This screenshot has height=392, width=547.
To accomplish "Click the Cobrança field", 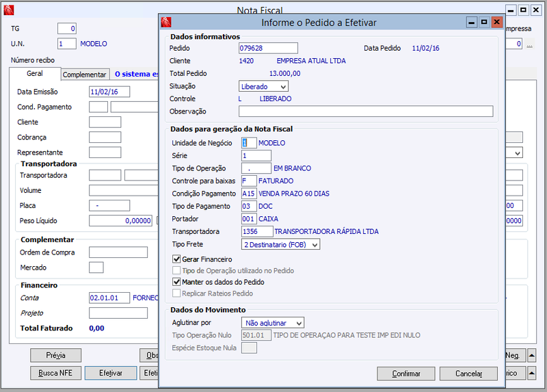I will pyautogui.click(x=105, y=138).
